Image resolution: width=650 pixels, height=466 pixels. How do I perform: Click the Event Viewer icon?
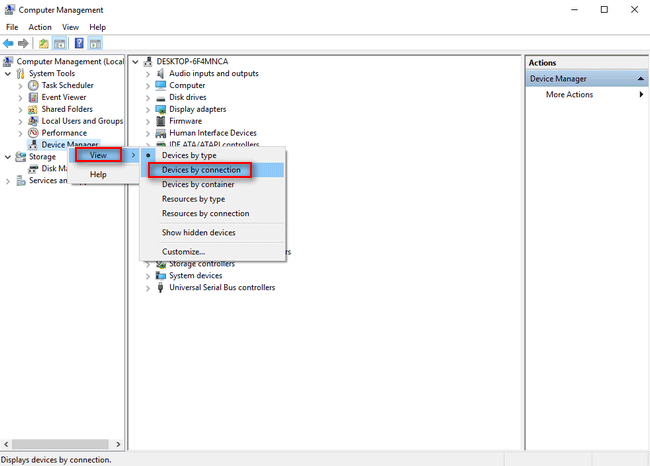click(x=33, y=97)
